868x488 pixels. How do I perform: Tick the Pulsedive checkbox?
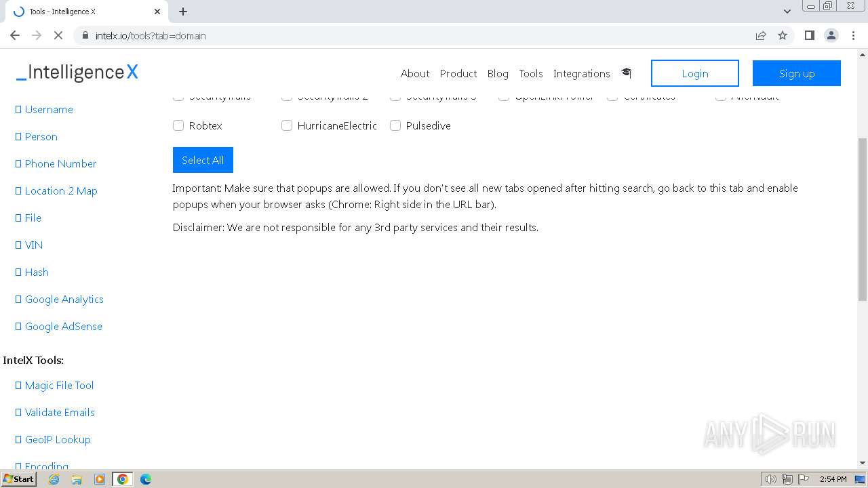tap(395, 125)
